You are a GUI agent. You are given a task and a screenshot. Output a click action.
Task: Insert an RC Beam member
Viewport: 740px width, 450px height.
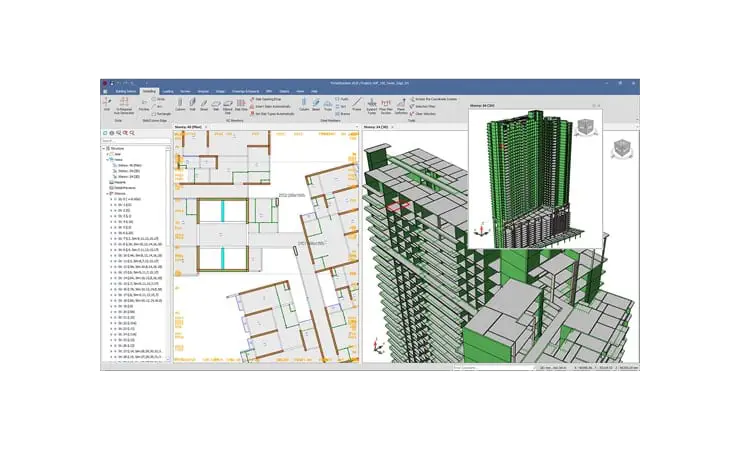[204, 104]
